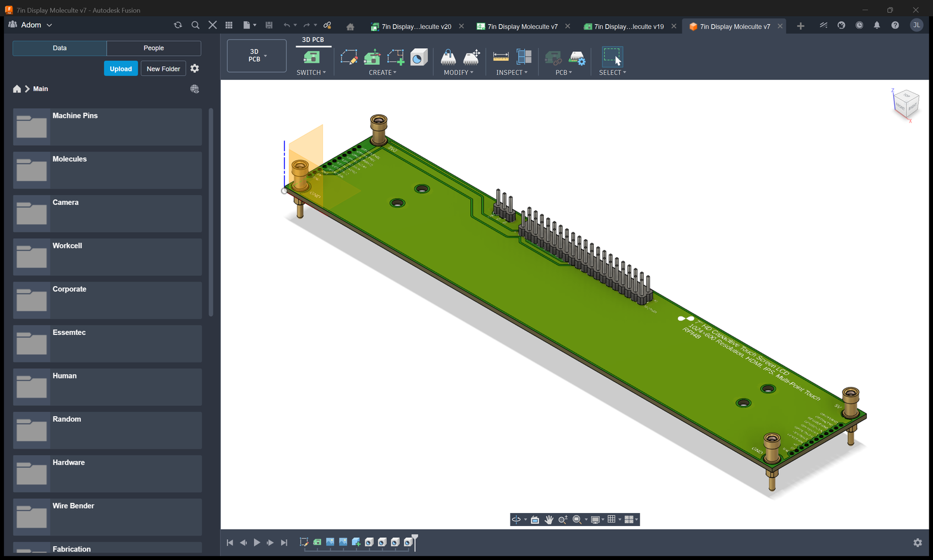933x560 pixels.
Task: Open the extensions icon beside new tab
Action: point(824,25)
